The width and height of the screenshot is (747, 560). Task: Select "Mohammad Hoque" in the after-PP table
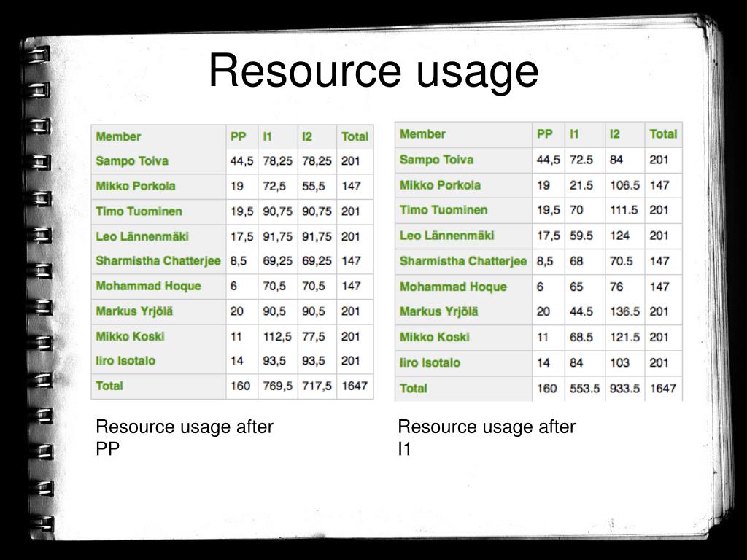pyautogui.click(x=148, y=286)
